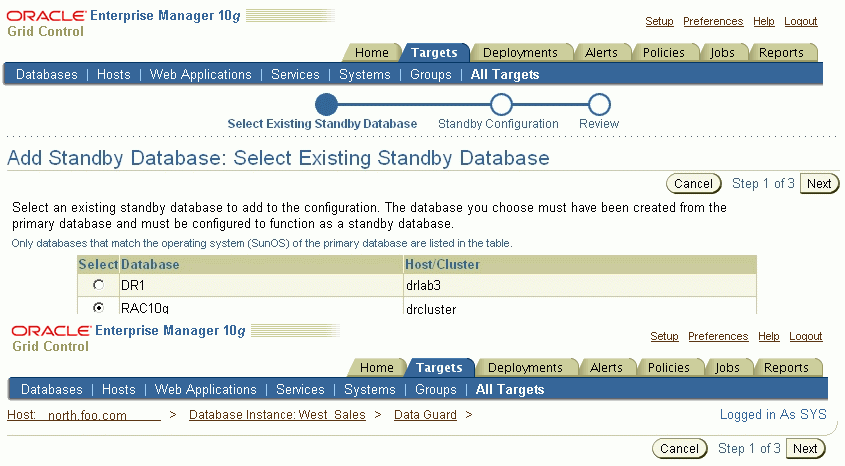Open the Alerts tab in top header
This screenshot has height=466, width=845.
coord(602,53)
